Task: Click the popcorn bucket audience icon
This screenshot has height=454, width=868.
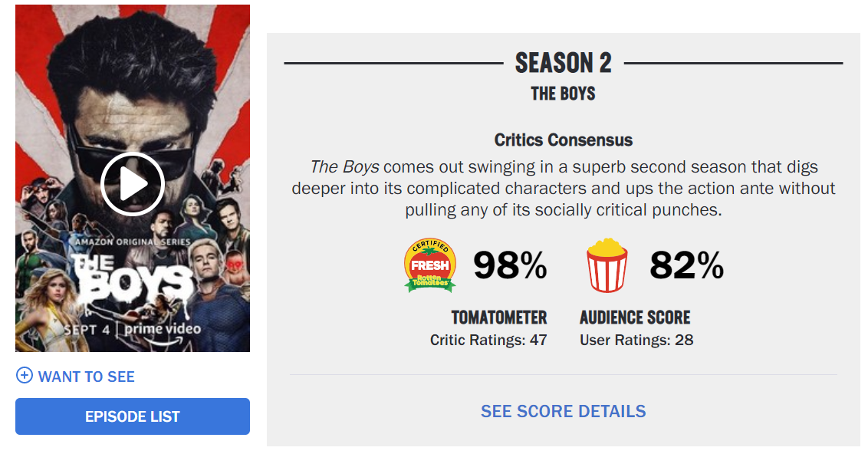Action: (607, 265)
